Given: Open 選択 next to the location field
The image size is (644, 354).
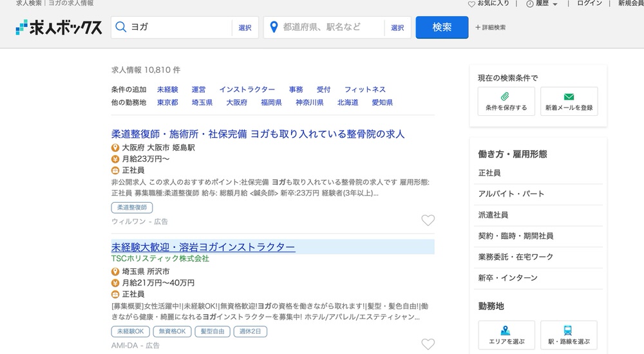Looking at the screenshot, I should 397,28.
